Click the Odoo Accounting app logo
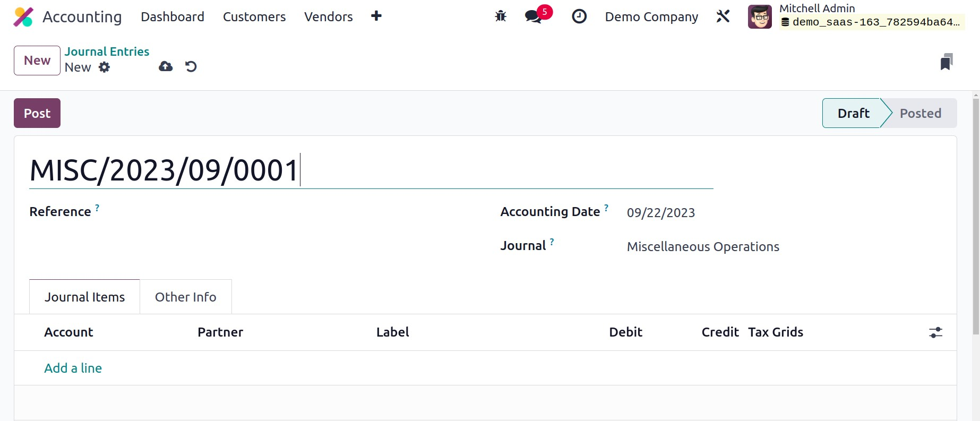Viewport: 980px width, 421px height. 23,17
